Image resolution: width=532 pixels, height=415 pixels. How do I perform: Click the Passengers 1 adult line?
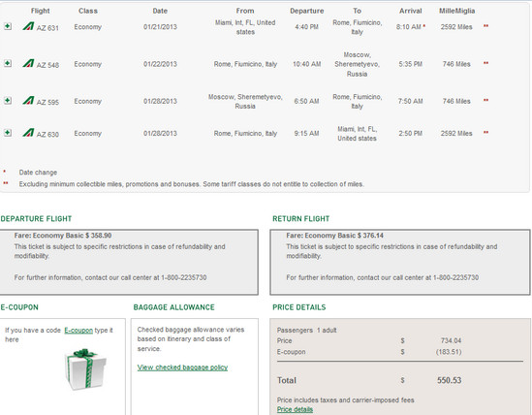pos(307,330)
